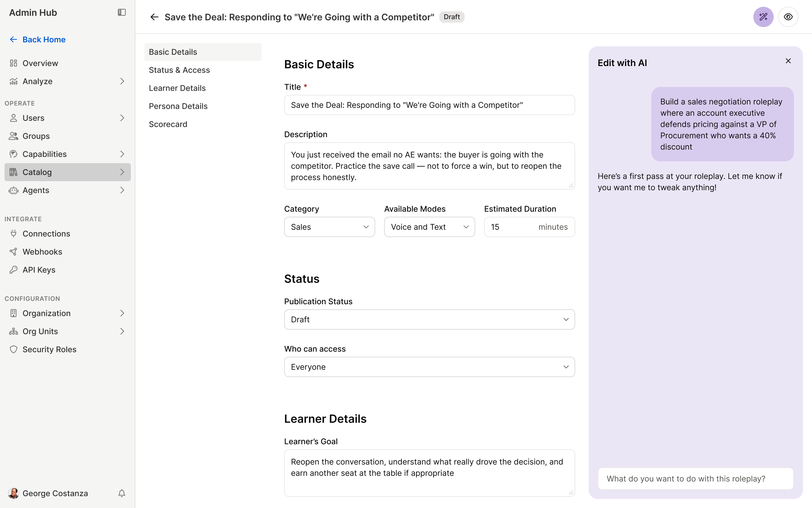Click the Connections plug icon
This screenshot has height=508, width=812.
(14, 233)
